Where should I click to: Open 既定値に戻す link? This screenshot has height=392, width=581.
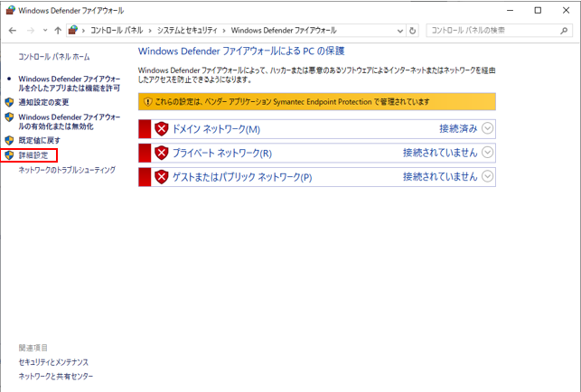[39, 140]
